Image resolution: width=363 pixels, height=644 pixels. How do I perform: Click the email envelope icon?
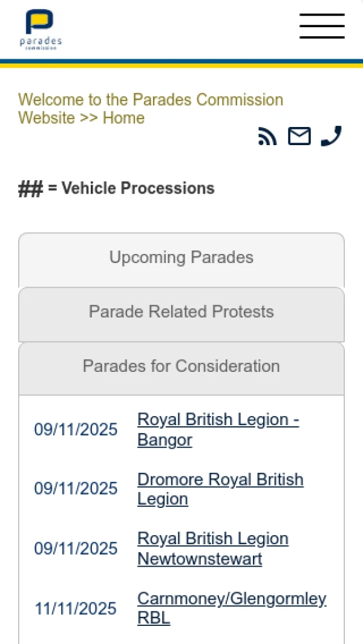299,136
